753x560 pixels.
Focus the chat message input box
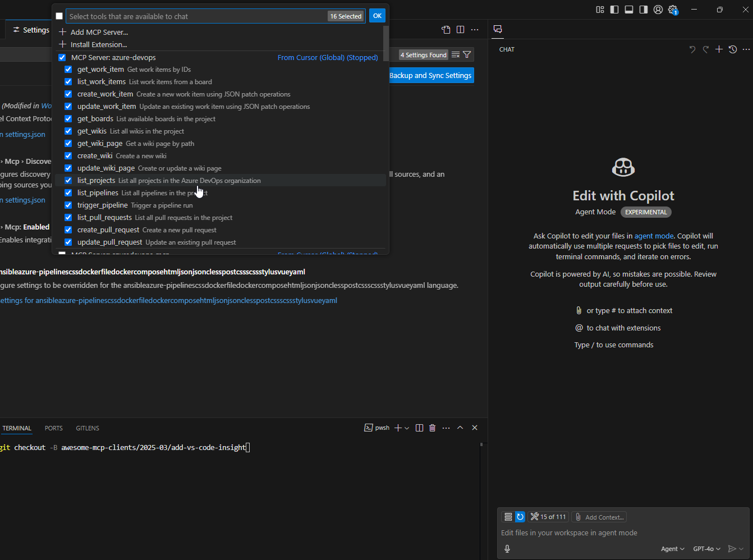(623, 533)
